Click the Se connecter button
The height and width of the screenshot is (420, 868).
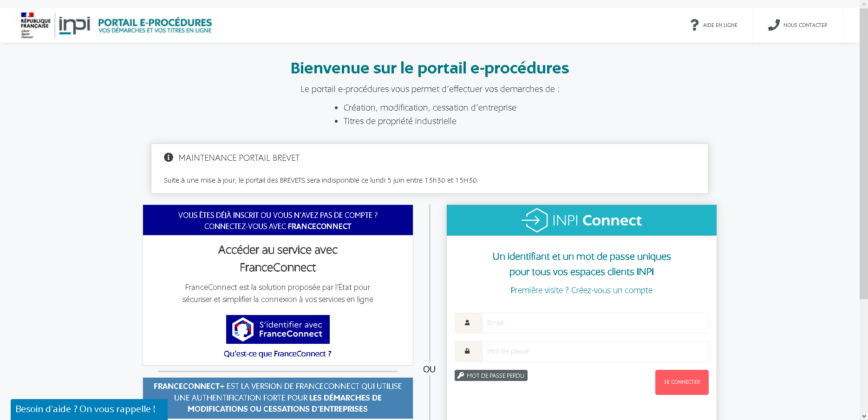(x=682, y=382)
